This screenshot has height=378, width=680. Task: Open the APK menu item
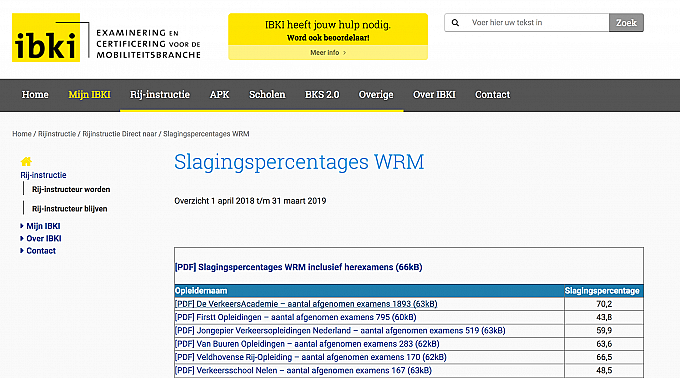coord(219,94)
